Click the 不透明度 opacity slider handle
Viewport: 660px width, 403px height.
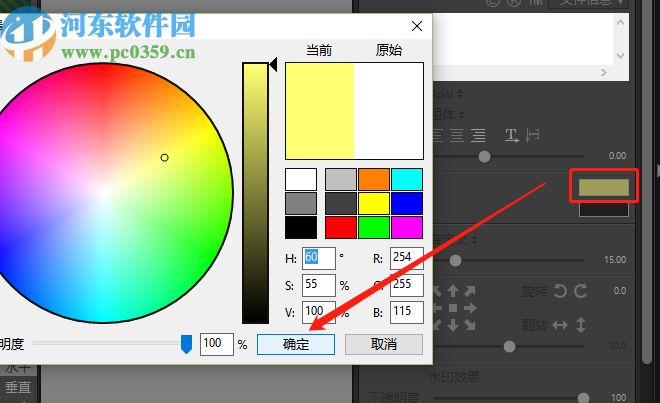point(583,398)
